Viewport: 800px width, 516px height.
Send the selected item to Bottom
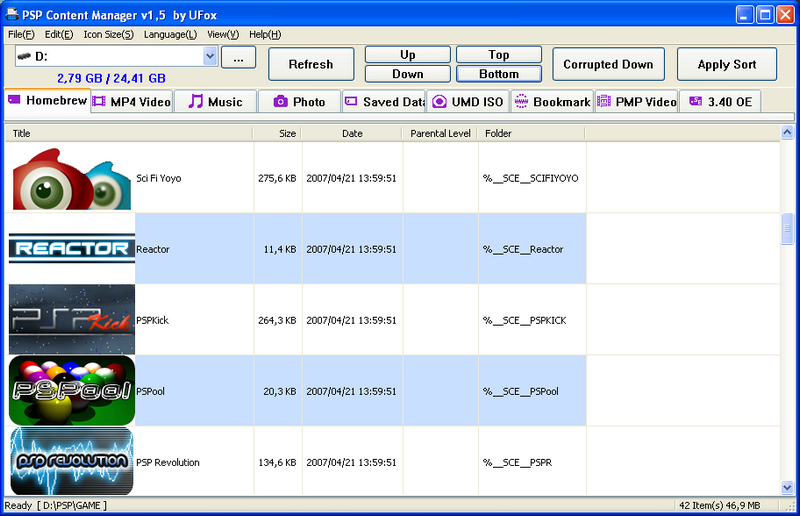(498, 74)
